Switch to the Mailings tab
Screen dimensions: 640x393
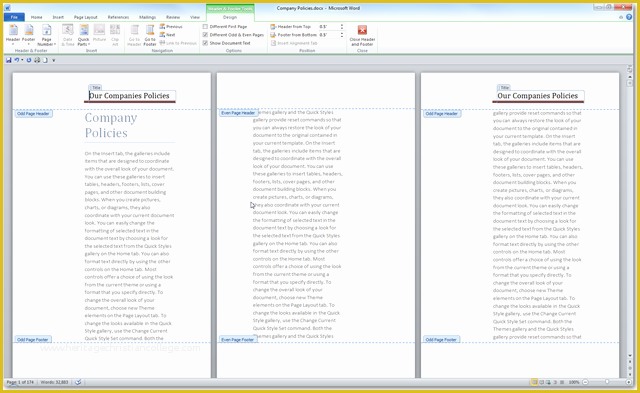click(147, 17)
